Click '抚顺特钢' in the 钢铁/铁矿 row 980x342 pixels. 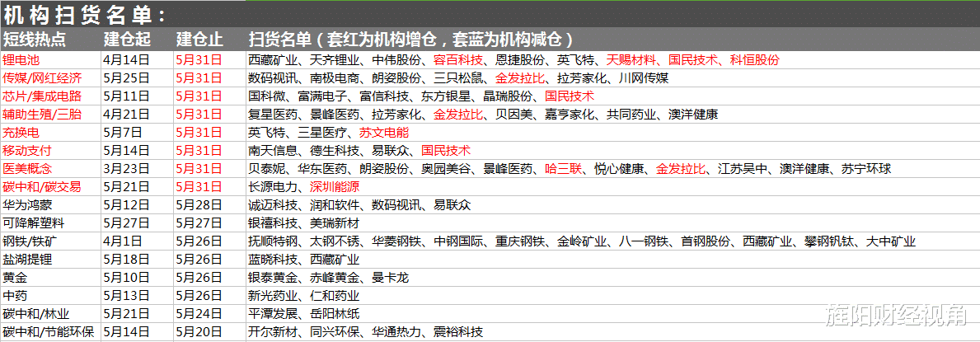tap(273, 242)
